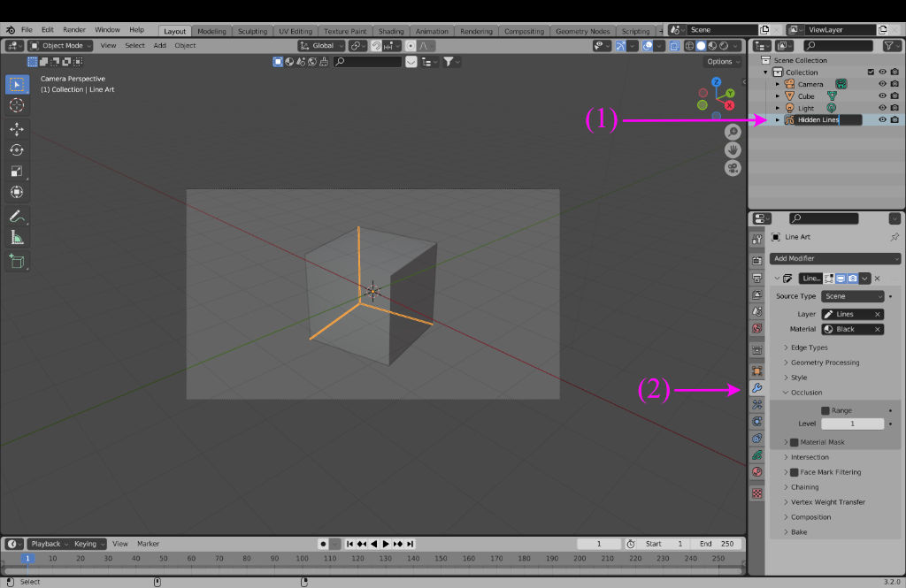This screenshot has height=588, width=906.
Task: Click the Add Modifier button
Action: pos(834,258)
